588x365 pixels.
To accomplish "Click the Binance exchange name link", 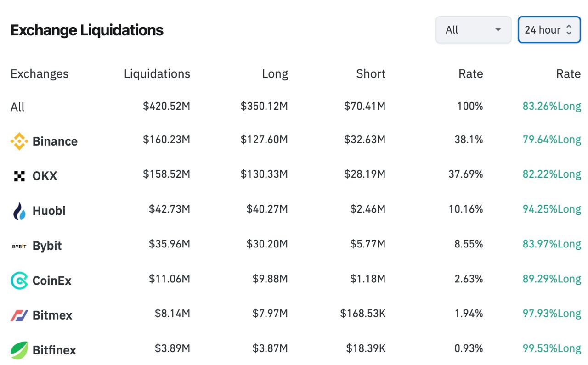I will pyautogui.click(x=55, y=141).
